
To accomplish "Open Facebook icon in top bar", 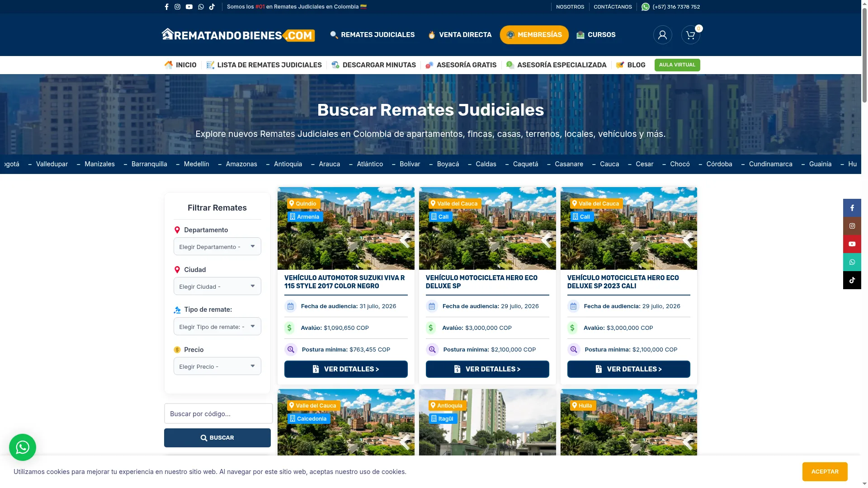I will coord(166,7).
